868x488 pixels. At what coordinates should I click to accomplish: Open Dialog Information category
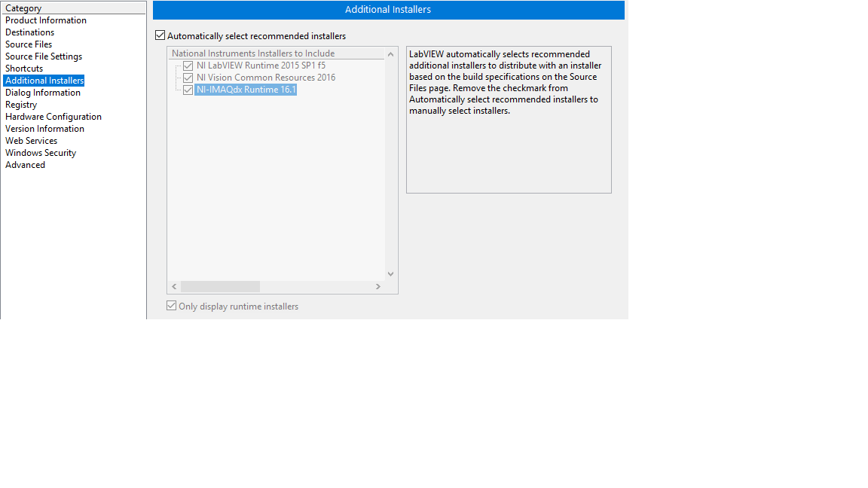43,93
